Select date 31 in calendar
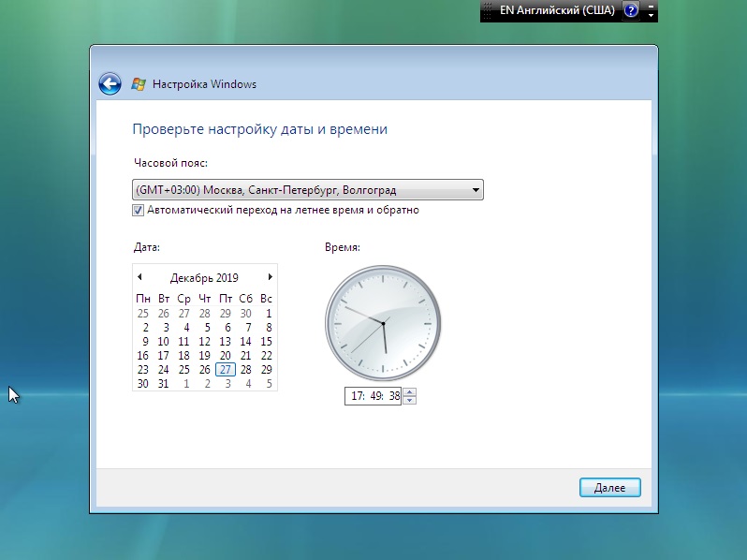This screenshot has height=560, width=747. point(164,384)
